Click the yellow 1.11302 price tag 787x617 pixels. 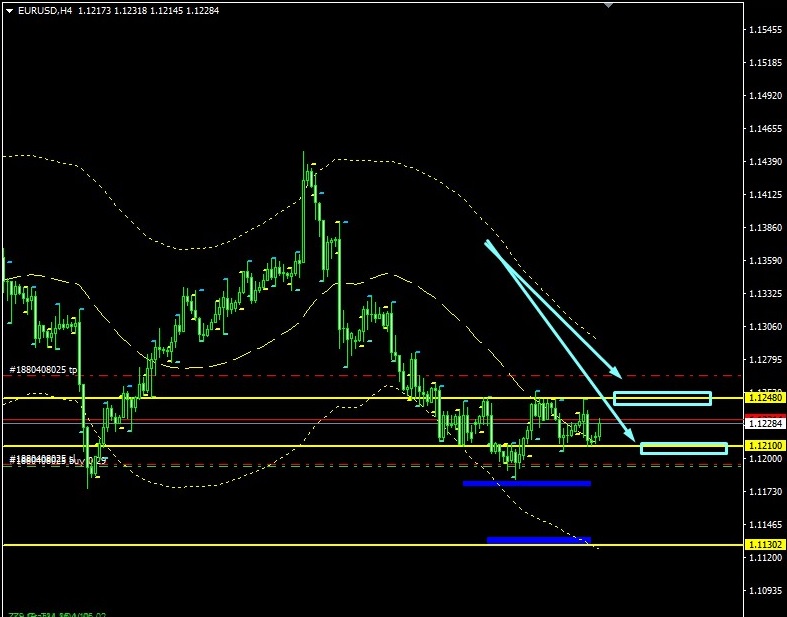[x=765, y=544]
